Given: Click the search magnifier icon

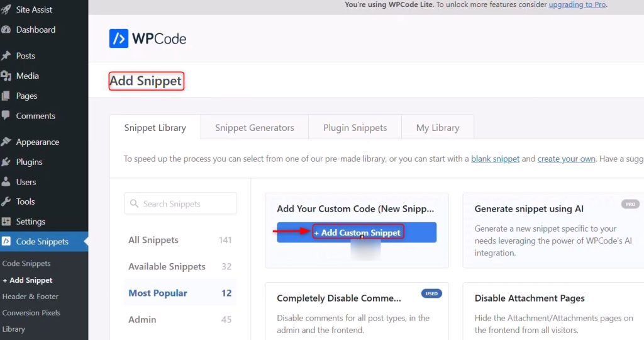Looking at the screenshot, I should [x=134, y=203].
